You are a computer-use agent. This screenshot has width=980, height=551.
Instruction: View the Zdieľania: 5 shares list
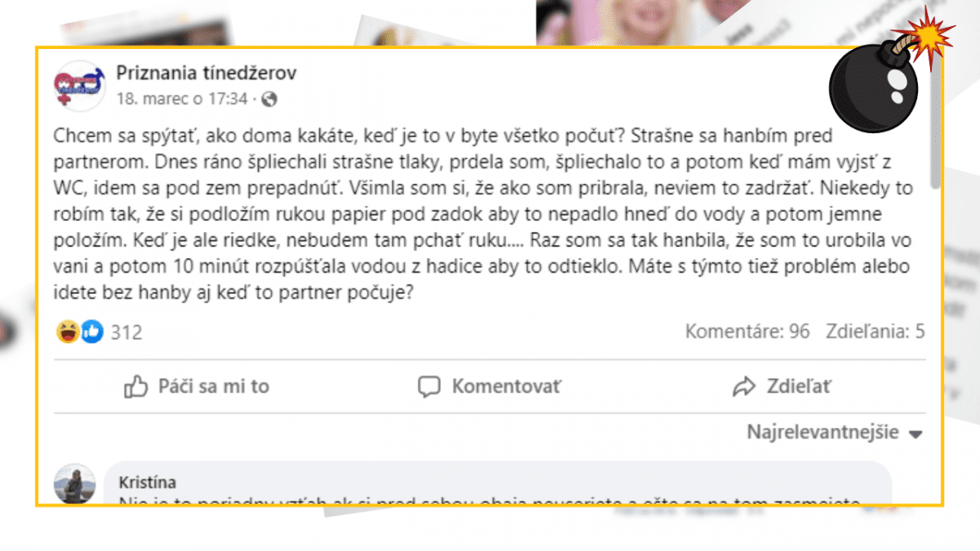pyautogui.click(x=875, y=331)
